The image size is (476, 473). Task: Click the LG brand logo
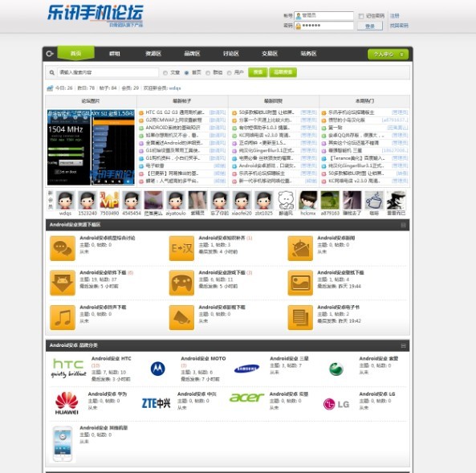(x=336, y=404)
